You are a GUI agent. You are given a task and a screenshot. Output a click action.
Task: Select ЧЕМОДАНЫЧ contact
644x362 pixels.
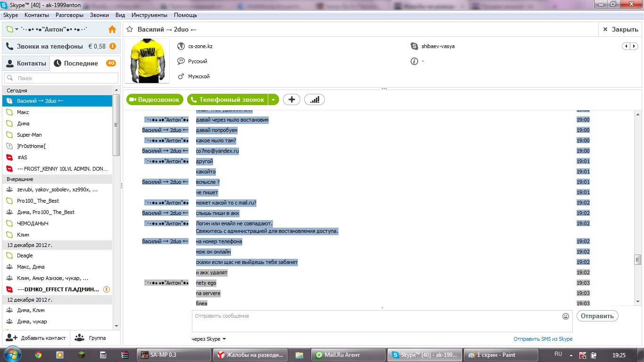point(58,223)
